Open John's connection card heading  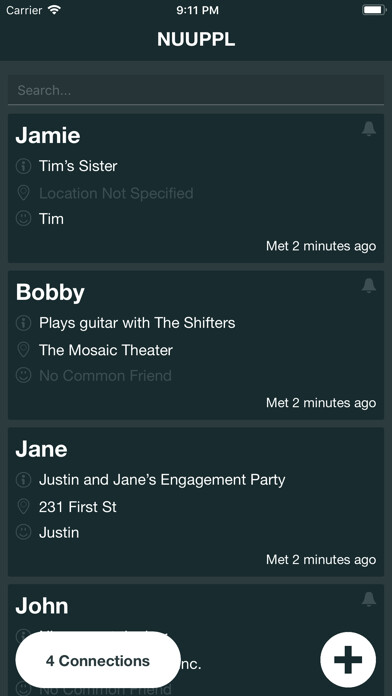pyautogui.click(x=42, y=606)
